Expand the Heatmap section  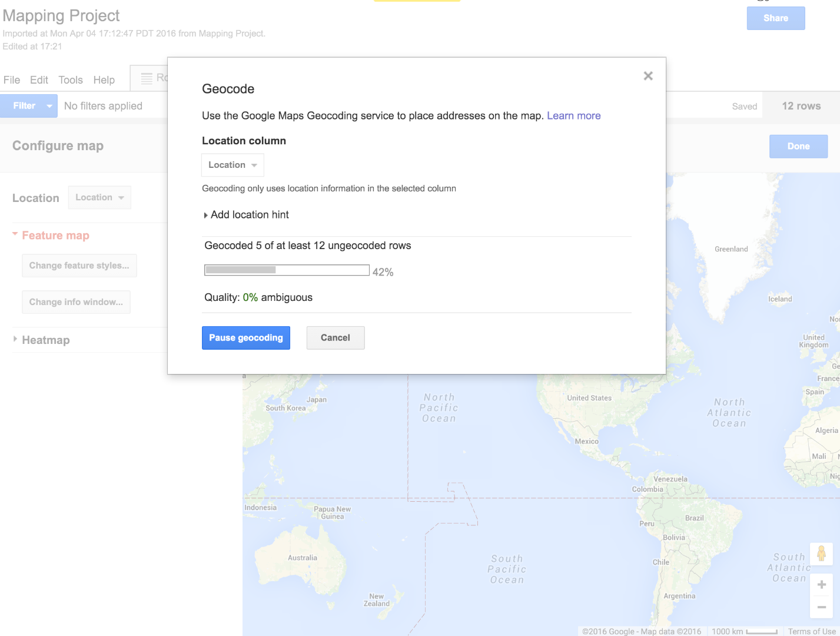(x=14, y=340)
